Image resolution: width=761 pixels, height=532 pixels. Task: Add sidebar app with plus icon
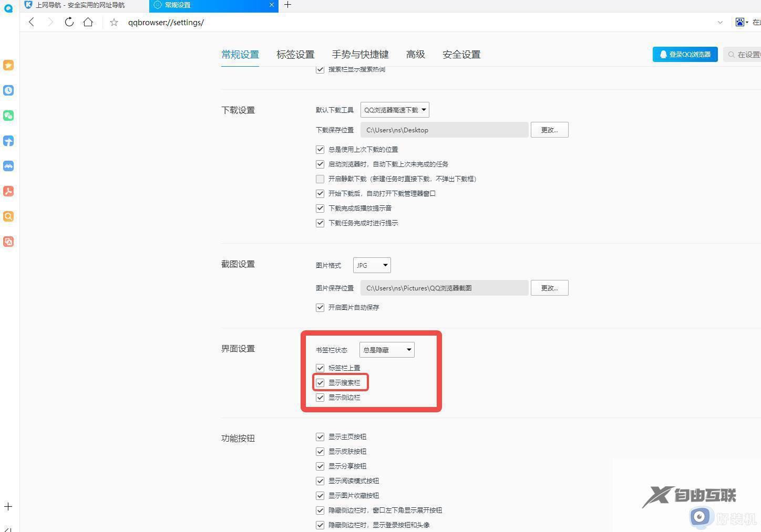tap(8, 507)
